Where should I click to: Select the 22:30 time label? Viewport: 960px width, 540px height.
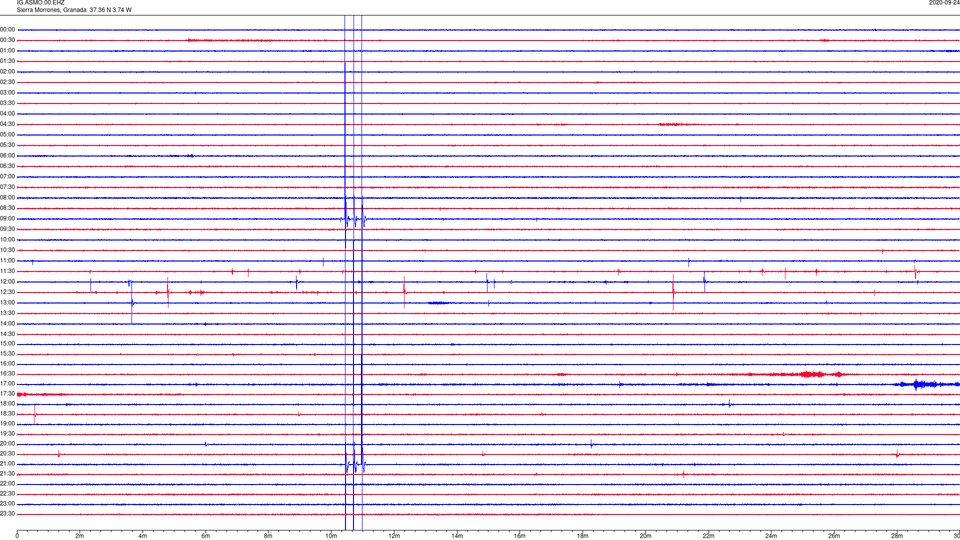[7, 493]
